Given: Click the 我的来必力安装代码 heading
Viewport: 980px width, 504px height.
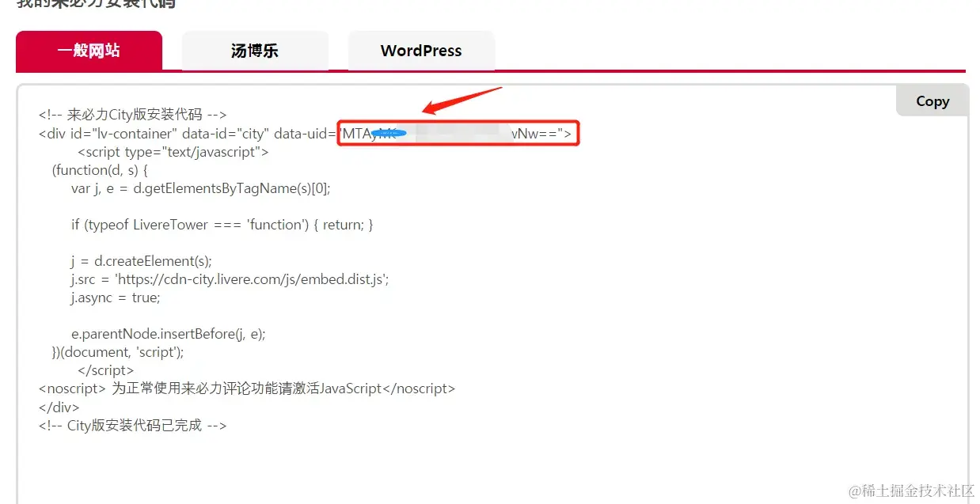Looking at the screenshot, I should [96, 3].
